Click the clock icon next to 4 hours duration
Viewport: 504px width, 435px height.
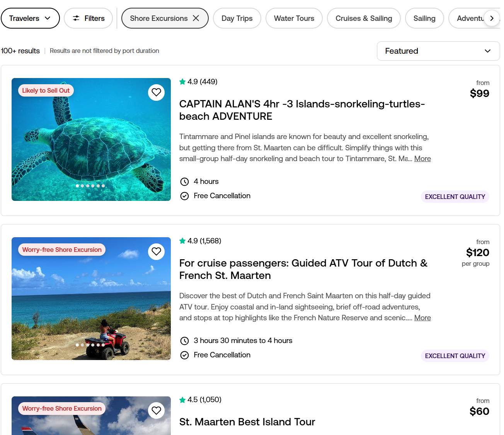[184, 181]
